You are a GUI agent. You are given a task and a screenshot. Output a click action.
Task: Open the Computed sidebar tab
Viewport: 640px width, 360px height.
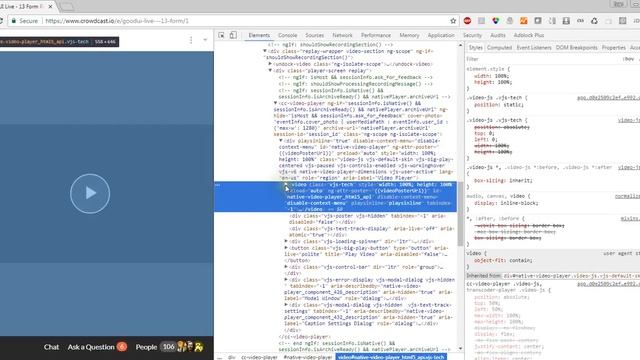click(499, 48)
